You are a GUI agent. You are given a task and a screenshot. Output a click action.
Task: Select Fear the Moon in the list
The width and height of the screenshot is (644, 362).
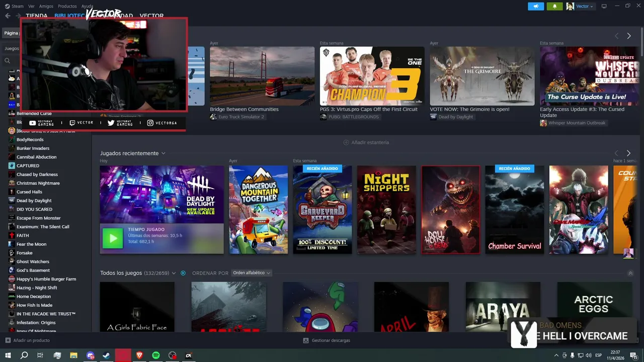[x=31, y=244]
